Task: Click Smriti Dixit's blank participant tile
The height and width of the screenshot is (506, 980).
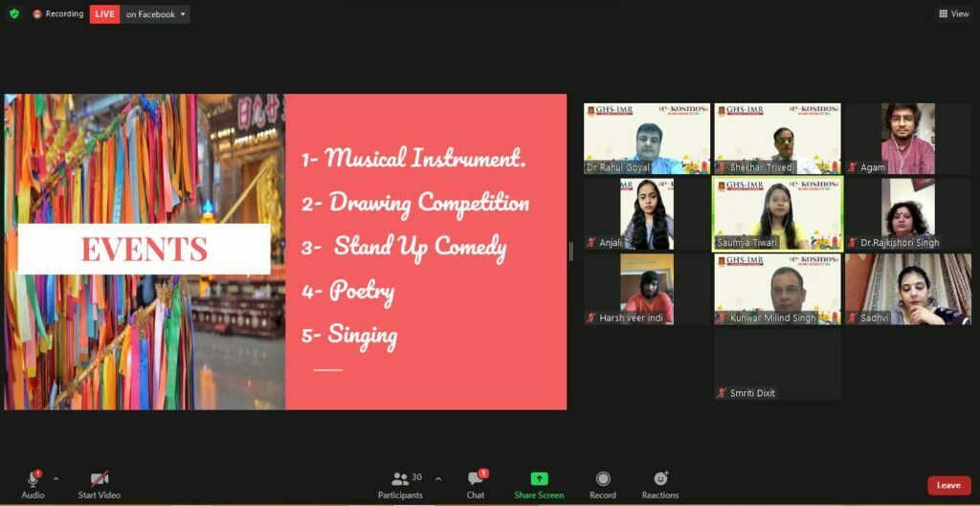Action: point(777,364)
